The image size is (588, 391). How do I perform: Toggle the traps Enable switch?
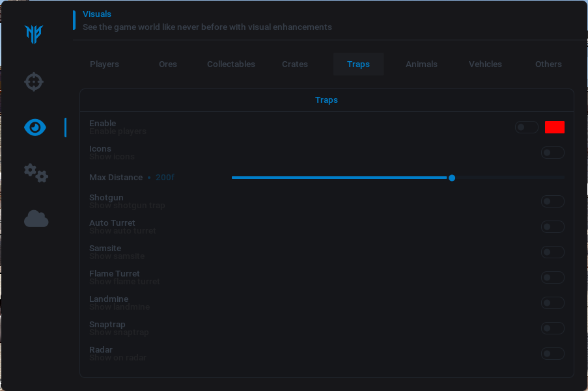click(x=526, y=128)
